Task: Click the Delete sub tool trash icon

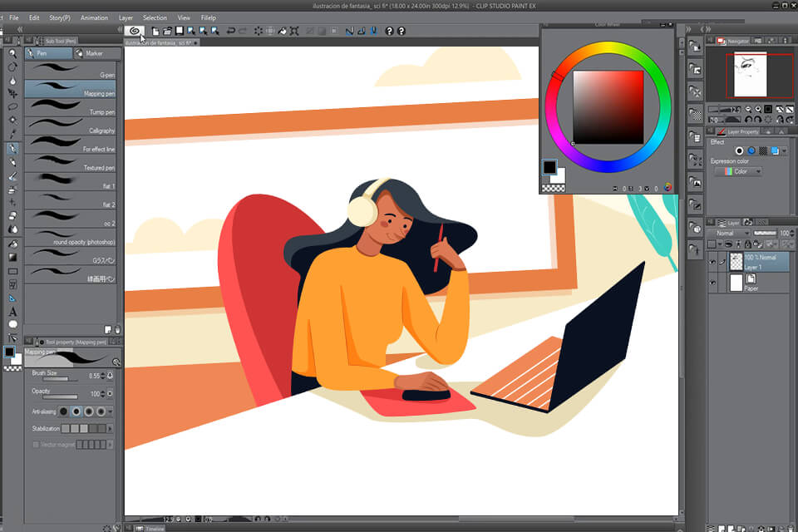Action: 117,330
